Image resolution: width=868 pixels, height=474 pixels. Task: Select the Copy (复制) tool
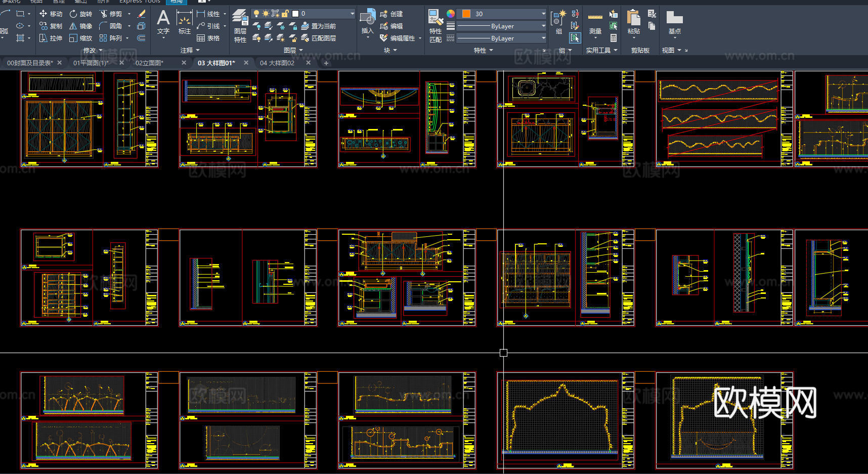click(51, 26)
